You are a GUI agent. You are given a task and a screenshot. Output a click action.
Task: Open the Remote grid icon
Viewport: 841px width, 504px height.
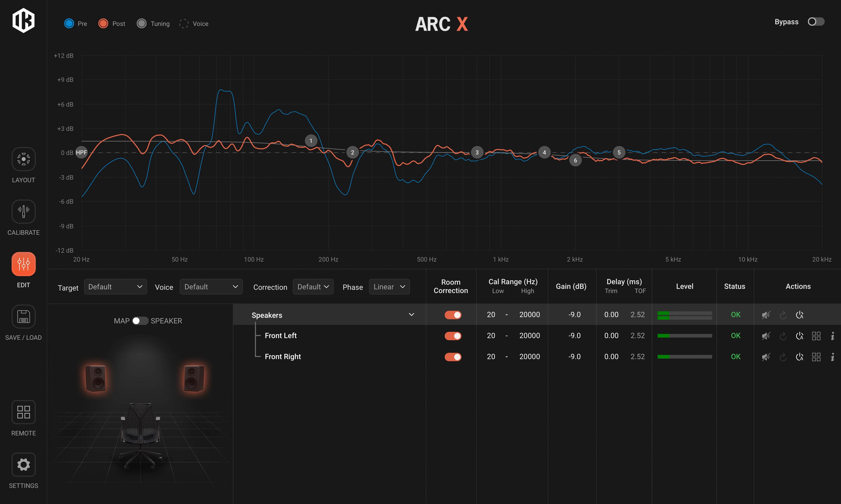click(23, 412)
